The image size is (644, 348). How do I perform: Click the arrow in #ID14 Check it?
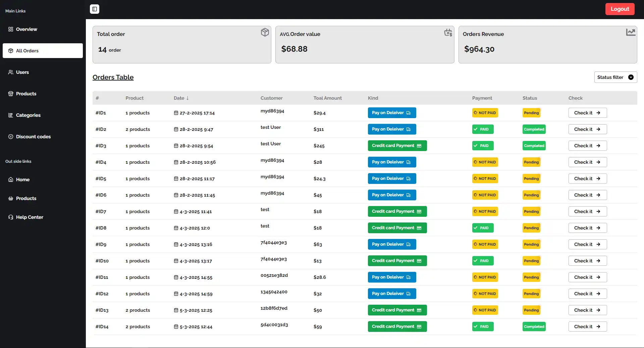pyautogui.click(x=598, y=327)
